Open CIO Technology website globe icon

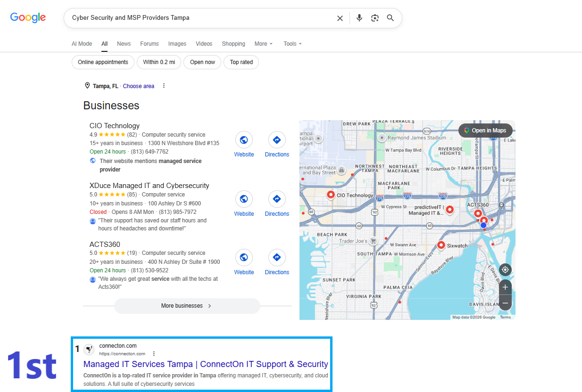244,140
